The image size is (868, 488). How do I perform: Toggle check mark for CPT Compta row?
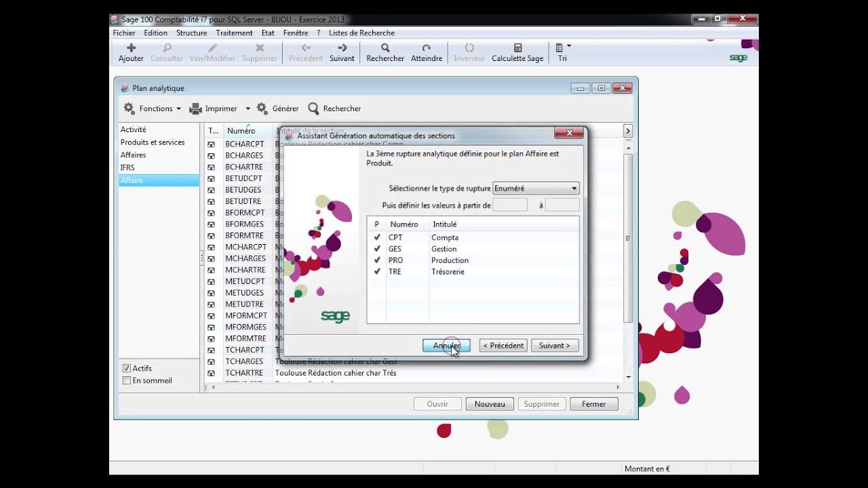pyautogui.click(x=377, y=237)
